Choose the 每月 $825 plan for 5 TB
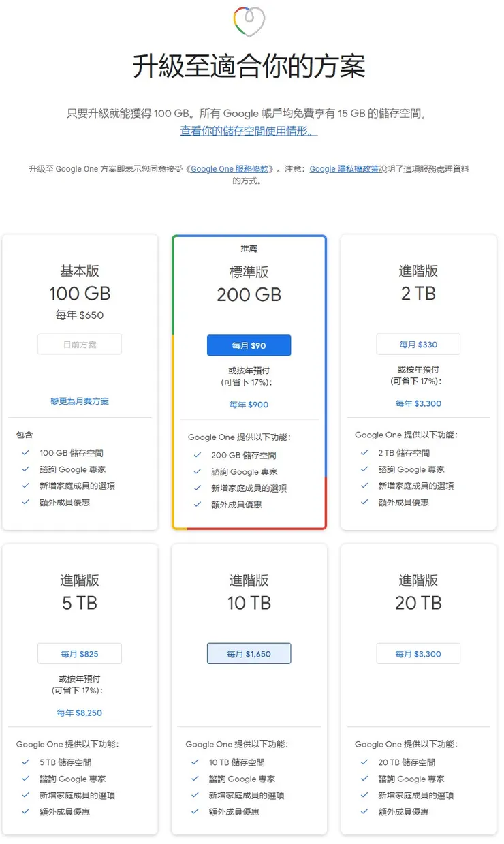The width and height of the screenshot is (504, 844). pyautogui.click(x=80, y=654)
